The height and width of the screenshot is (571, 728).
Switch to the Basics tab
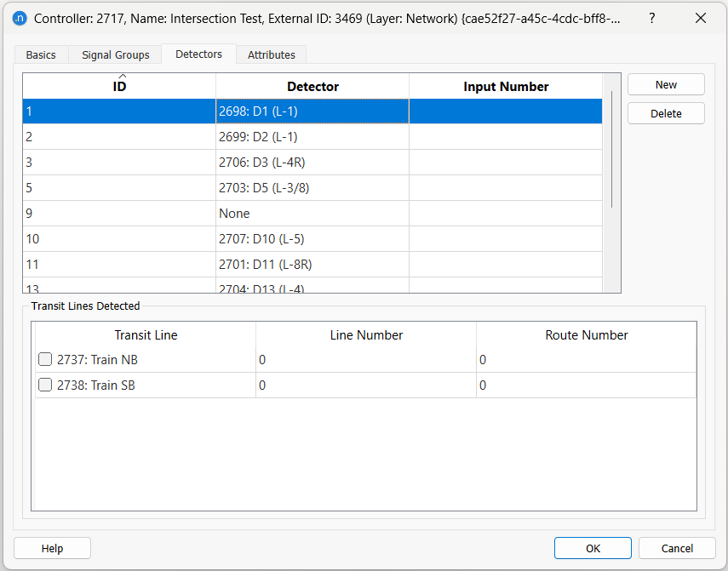coord(40,54)
